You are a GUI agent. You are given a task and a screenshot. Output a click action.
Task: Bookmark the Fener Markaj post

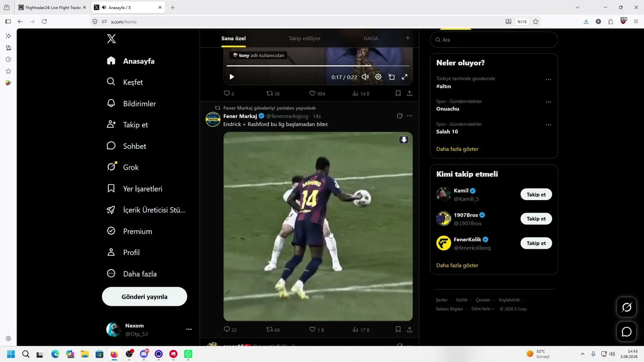point(398,330)
